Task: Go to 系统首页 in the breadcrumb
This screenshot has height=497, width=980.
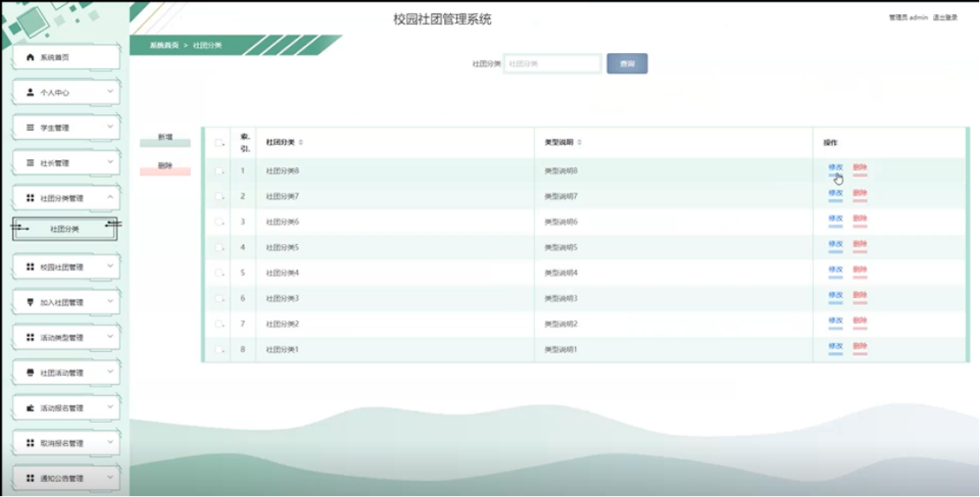Action: 165,46
